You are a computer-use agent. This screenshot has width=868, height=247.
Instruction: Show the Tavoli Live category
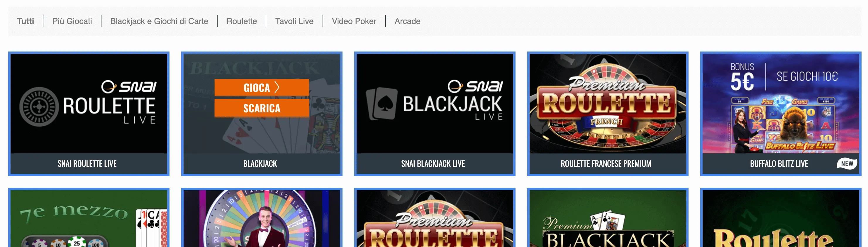tap(294, 21)
